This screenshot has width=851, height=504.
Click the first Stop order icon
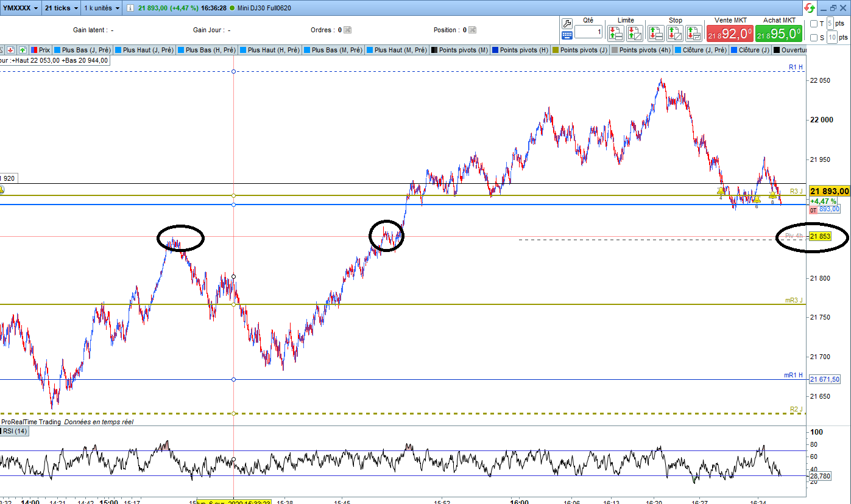point(655,32)
